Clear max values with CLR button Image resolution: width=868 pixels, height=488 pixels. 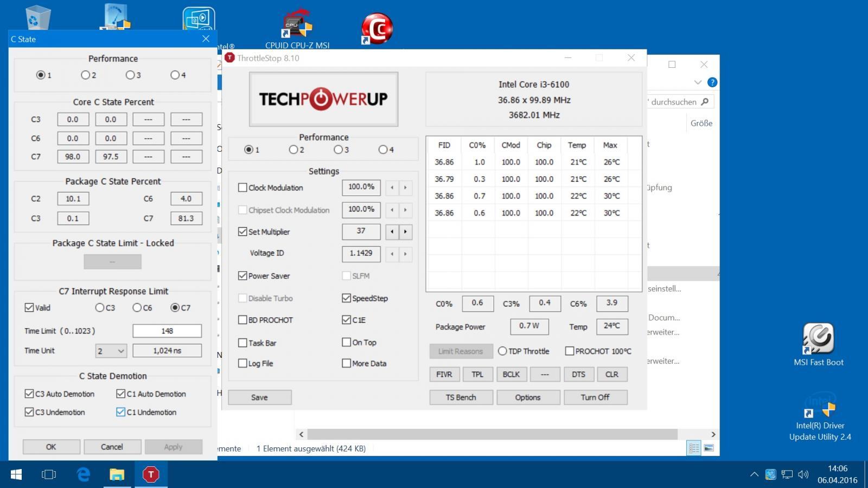point(612,374)
